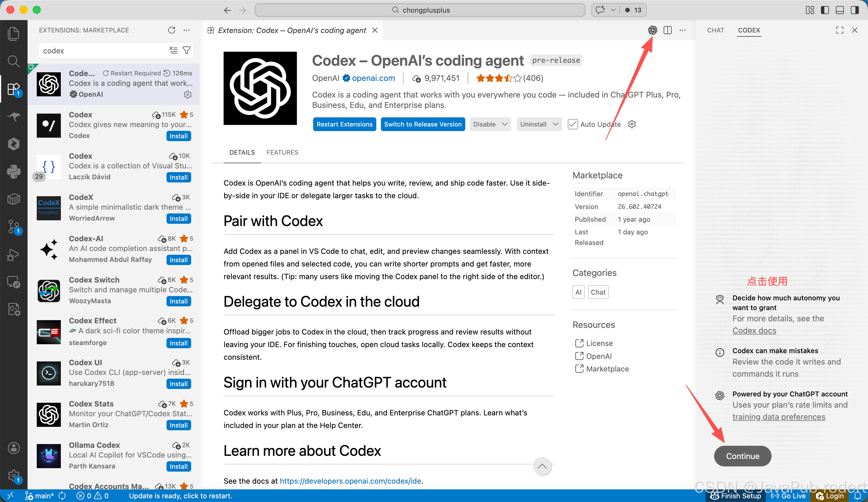The width and height of the screenshot is (868, 502).
Task: Open manage gear for installed Codex extension
Action: click(x=188, y=94)
